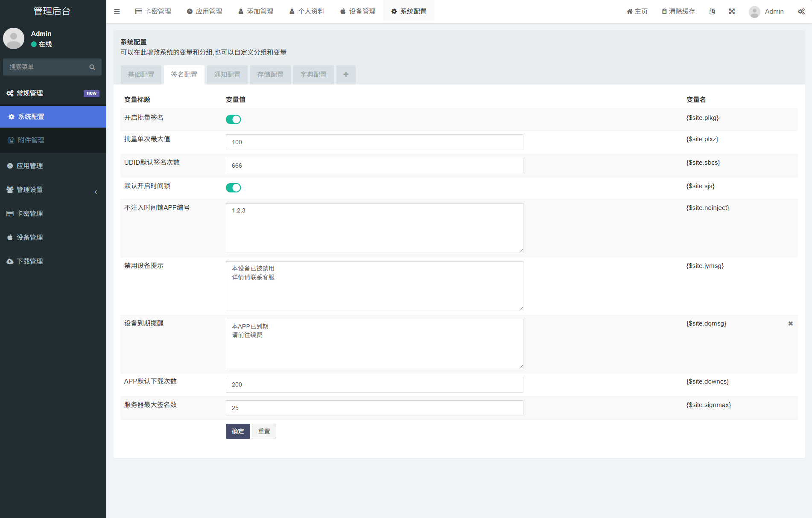Open 下载管理 via the cloud download icon
Image resolution: width=812 pixels, height=518 pixels.
9,261
